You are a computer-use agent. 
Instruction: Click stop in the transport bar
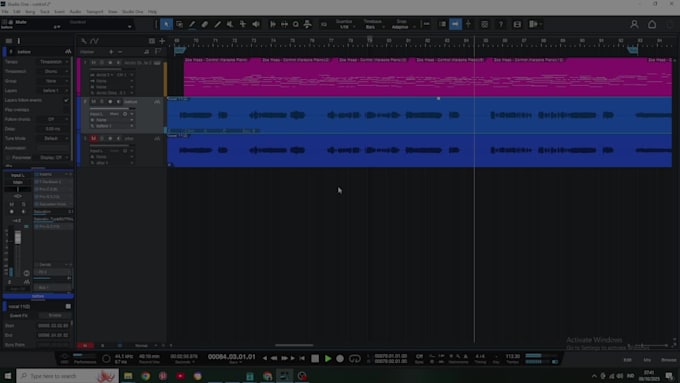[x=315, y=358]
